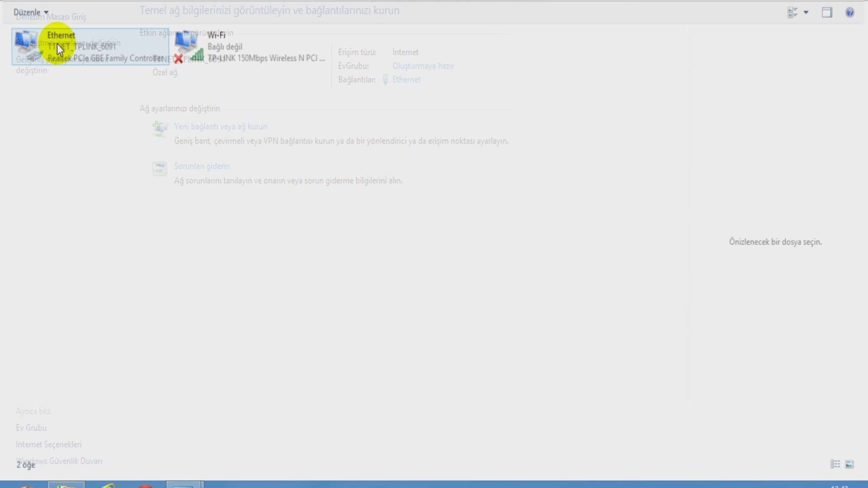This screenshot has height=488, width=868.
Task: Switch to large icons view in status bar
Action: point(849,464)
